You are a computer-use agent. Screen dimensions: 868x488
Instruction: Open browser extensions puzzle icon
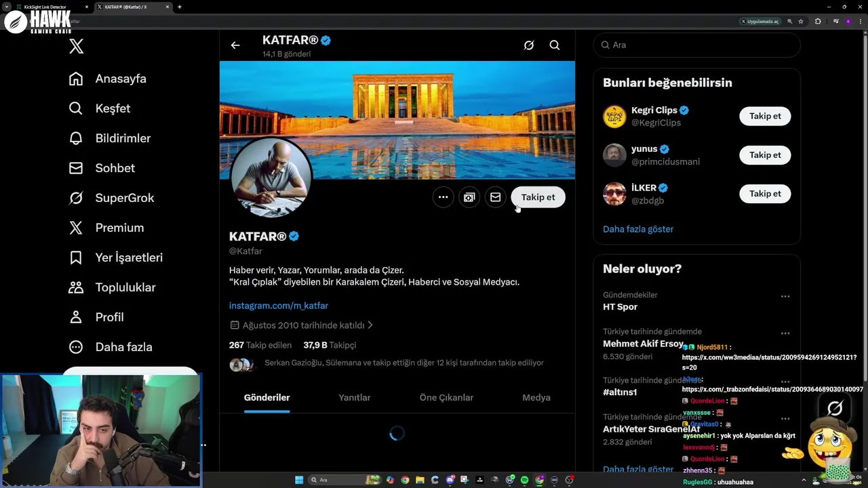click(818, 21)
